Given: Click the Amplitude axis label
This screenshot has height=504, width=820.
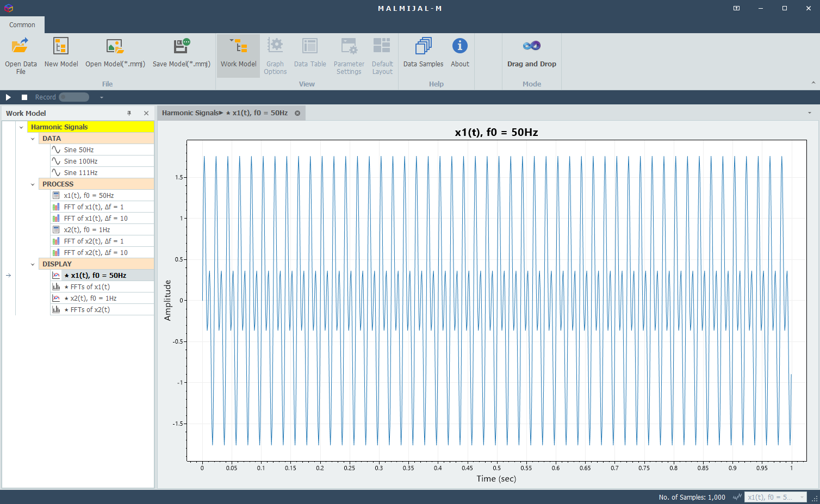Looking at the screenshot, I should click(x=167, y=300).
